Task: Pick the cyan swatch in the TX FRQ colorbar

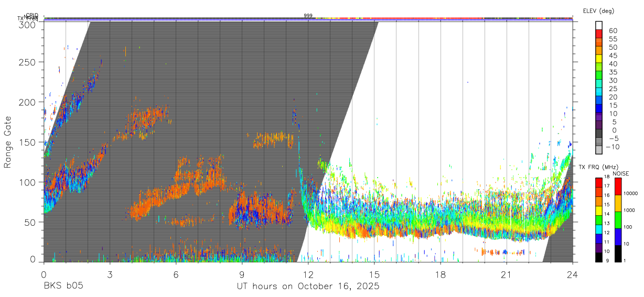Action: 598,229
